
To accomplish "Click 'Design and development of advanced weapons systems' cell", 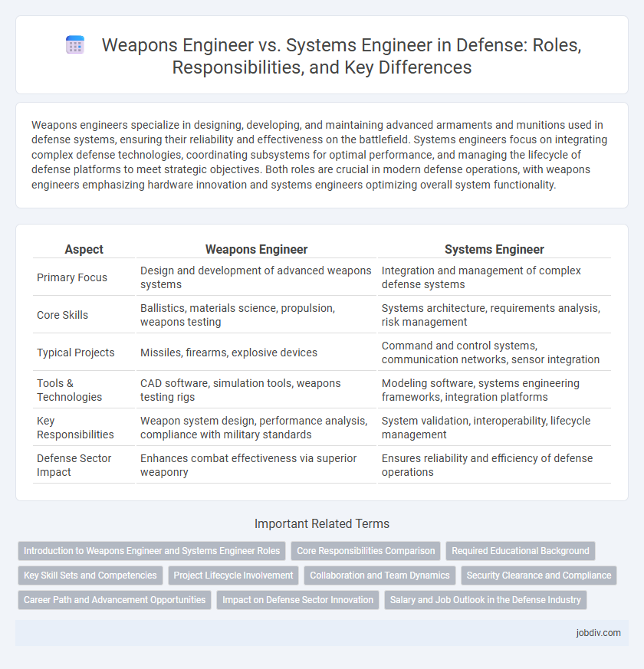I will click(256, 277).
